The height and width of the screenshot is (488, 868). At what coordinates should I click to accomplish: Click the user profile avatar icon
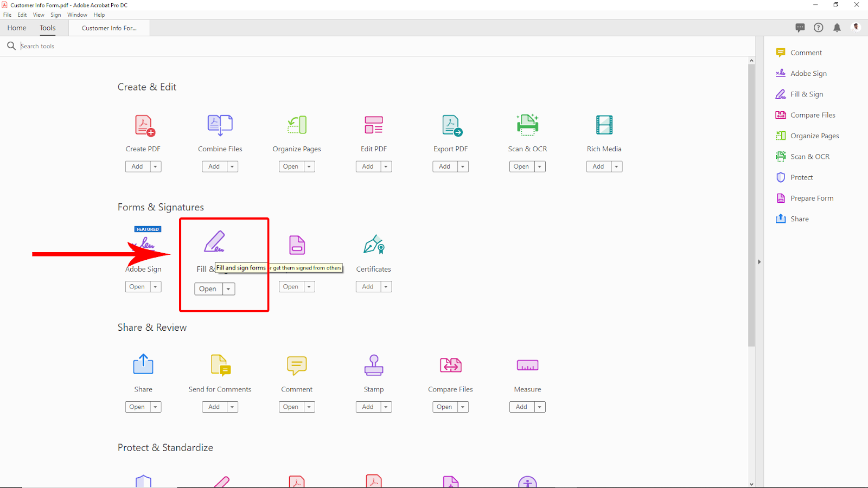856,27
